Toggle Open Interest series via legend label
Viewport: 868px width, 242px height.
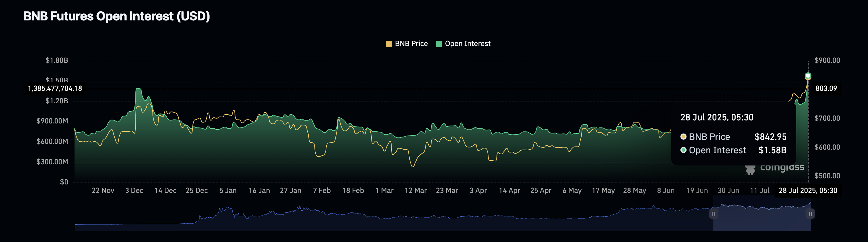click(x=467, y=44)
